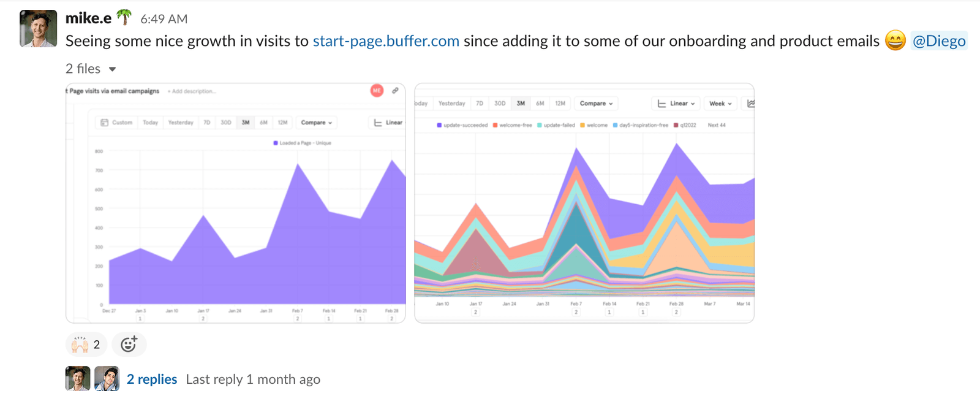The width and height of the screenshot is (980, 401).
Task: Collapse the 2 files section
Action: [112, 69]
